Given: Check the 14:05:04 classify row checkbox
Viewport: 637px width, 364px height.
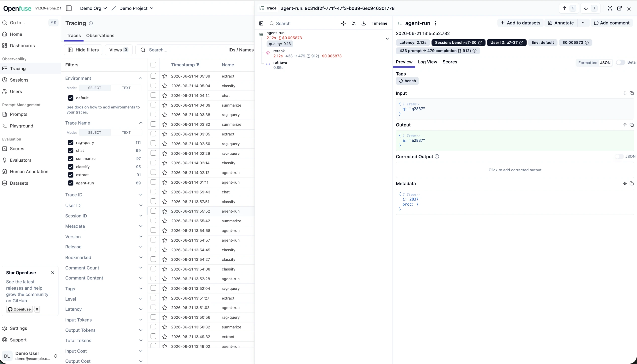Looking at the screenshot, I should tap(153, 86).
